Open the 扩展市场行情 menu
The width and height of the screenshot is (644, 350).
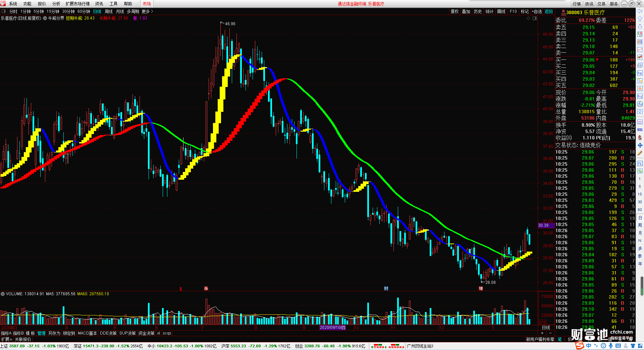77,4
